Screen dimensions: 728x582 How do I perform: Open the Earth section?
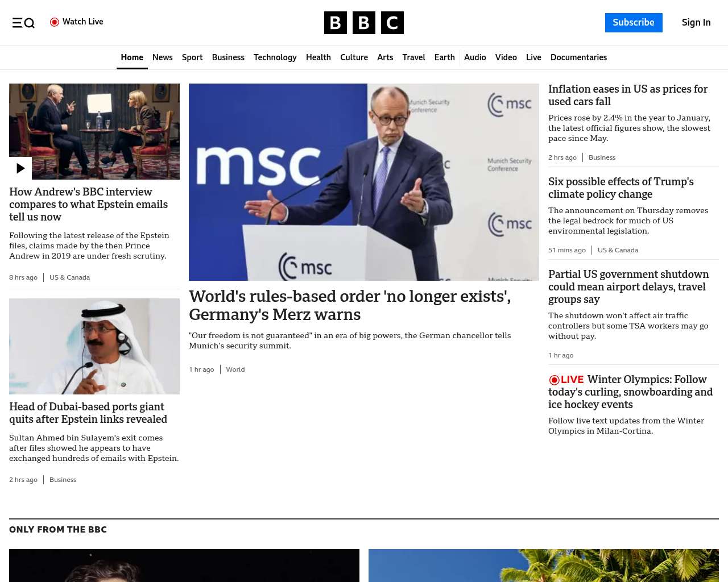(444, 57)
